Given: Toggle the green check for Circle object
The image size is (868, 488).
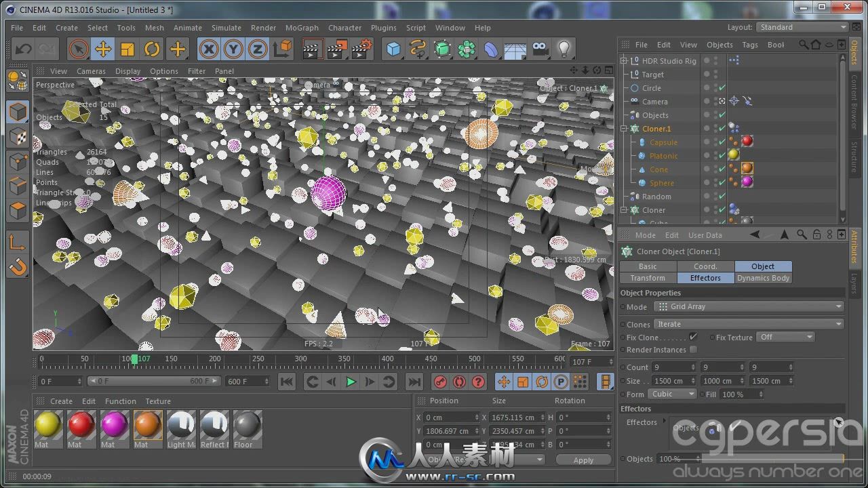Looking at the screenshot, I should 722,88.
